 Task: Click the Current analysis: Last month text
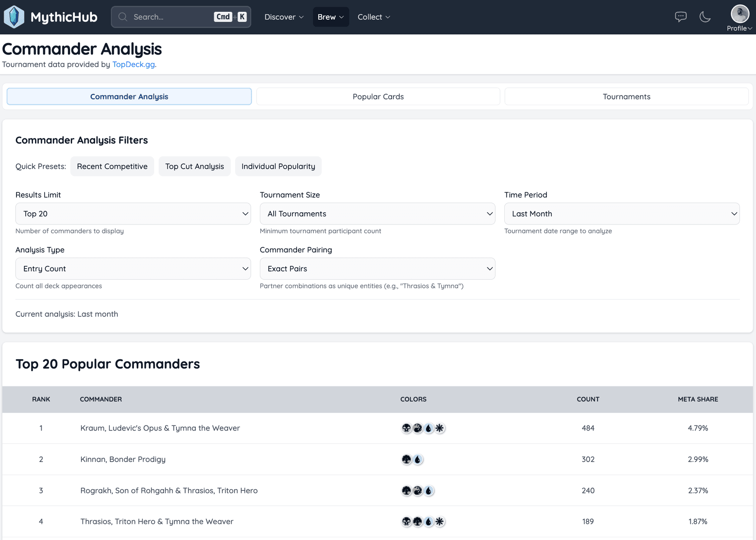(x=67, y=314)
